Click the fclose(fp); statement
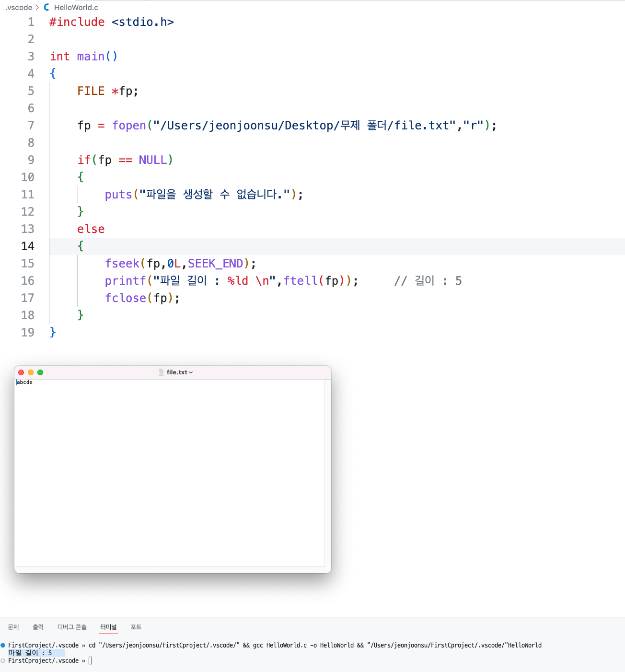 [x=142, y=298]
